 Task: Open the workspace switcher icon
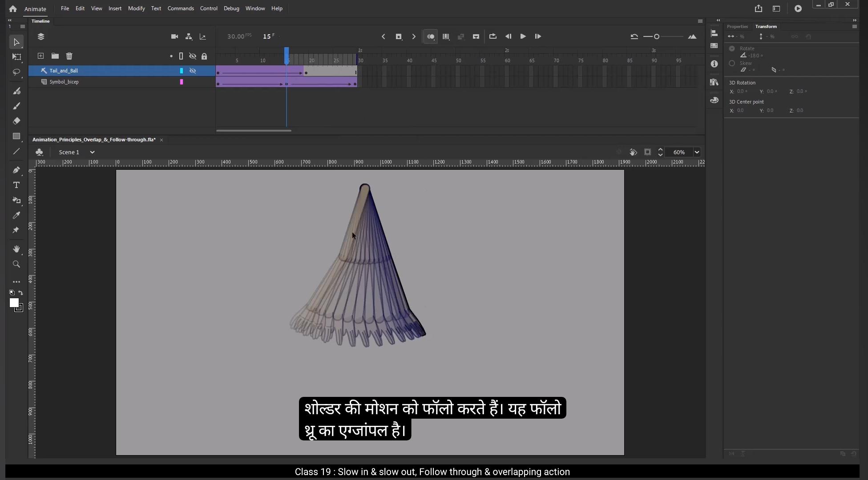[x=776, y=8]
